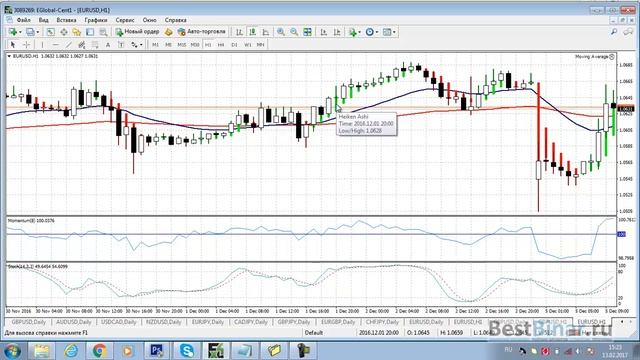The image size is (640, 360).
Task: Expand the New Chart dropdown arrow
Action: [x=20, y=32]
